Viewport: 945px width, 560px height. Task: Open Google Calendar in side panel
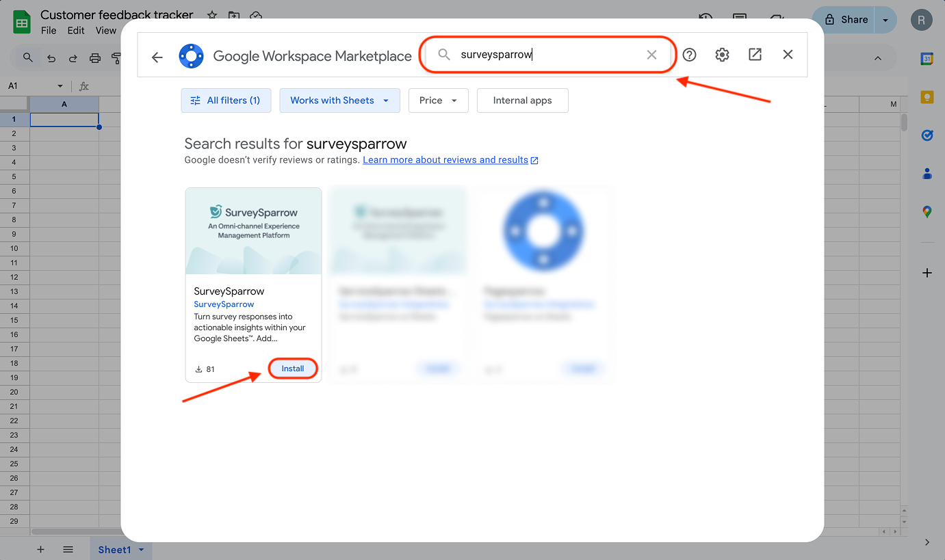(927, 59)
